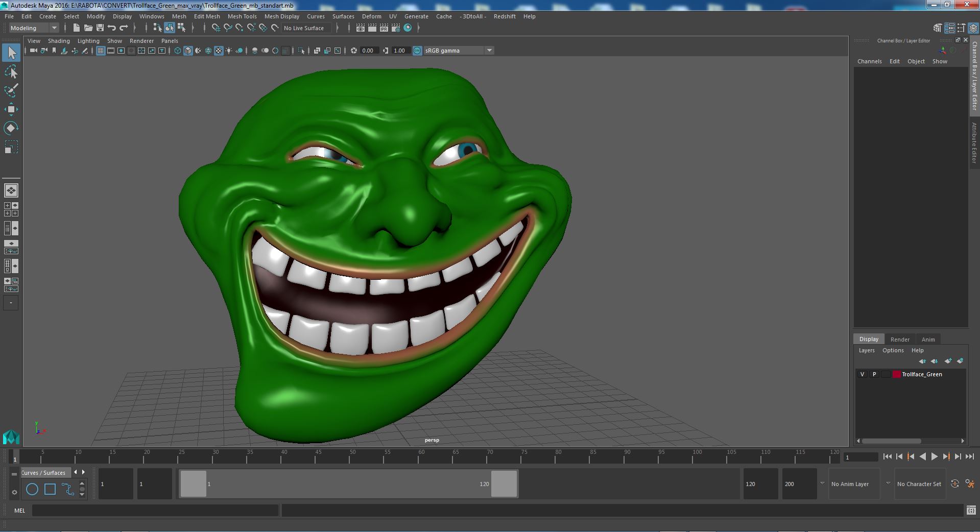Snap to points icon
The image size is (980, 532).
(x=239, y=28)
